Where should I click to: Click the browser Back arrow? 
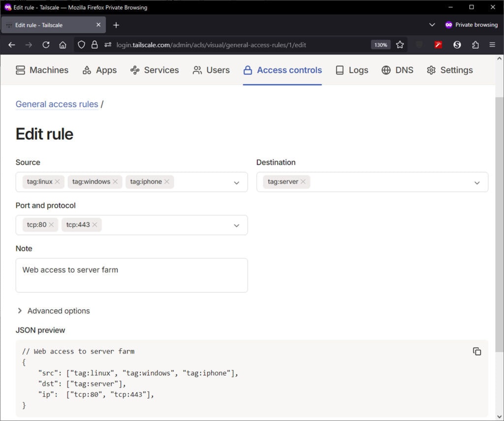[x=12, y=45]
